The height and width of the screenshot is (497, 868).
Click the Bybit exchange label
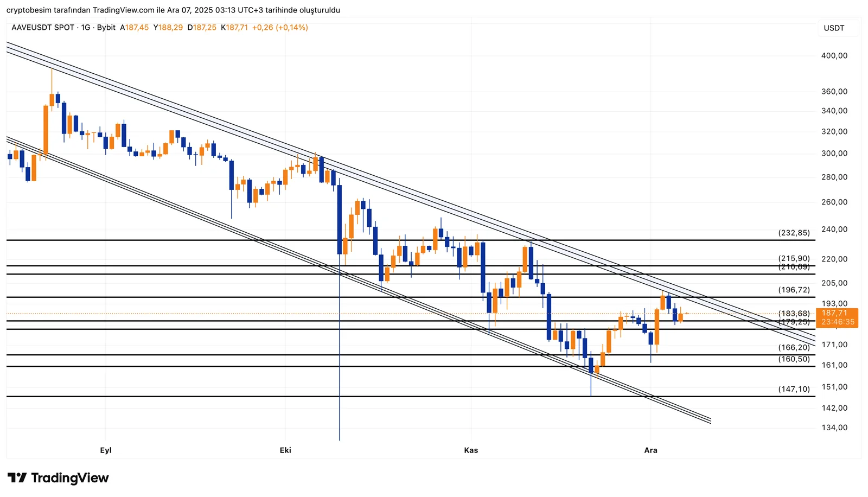pos(106,28)
